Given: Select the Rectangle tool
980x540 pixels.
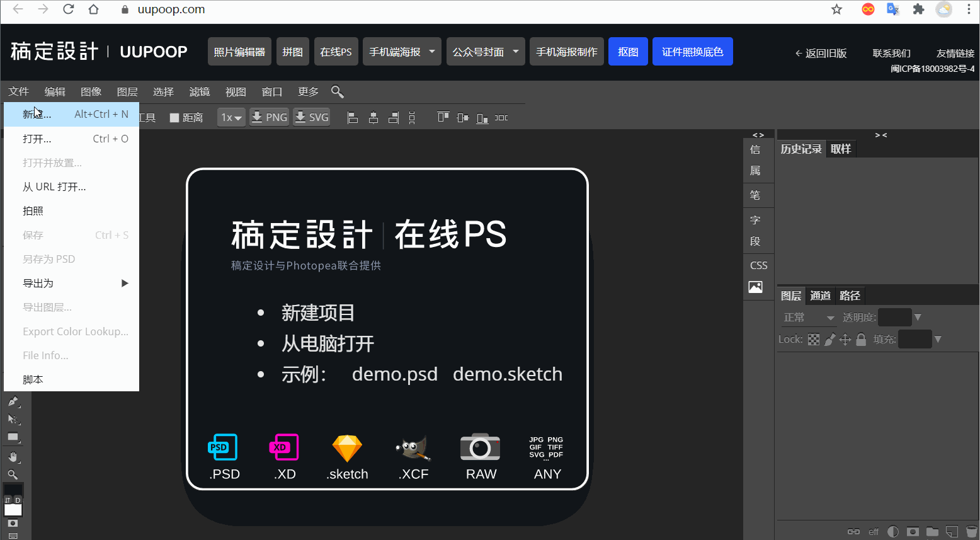Looking at the screenshot, I should point(14,437).
